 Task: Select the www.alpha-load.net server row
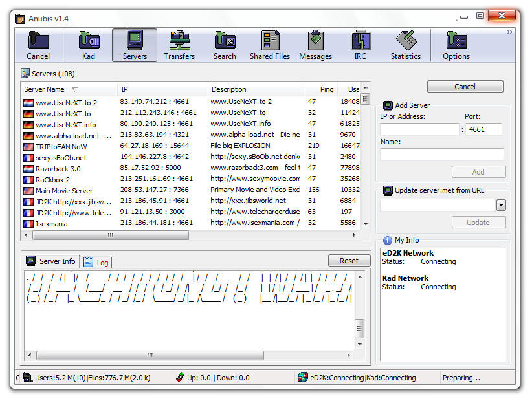[192, 135]
